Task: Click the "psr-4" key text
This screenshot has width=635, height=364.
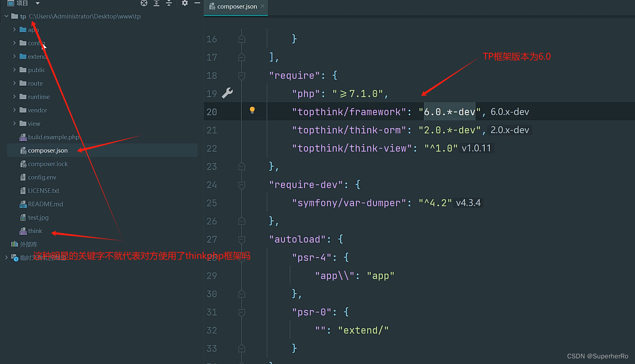Action: (x=312, y=258)
